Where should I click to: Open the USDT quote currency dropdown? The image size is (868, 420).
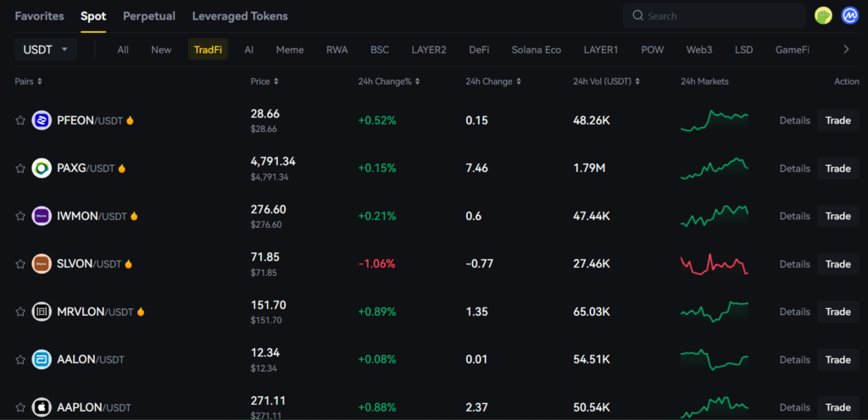[x=46, y=50]
